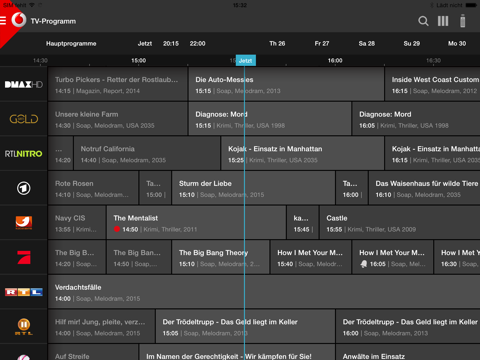Image resolution: width=480 pixels, height=360 pixels.
Task: Click the Jetzt quick-jump button
Action: pyautogui.click(x=145, y=44)
